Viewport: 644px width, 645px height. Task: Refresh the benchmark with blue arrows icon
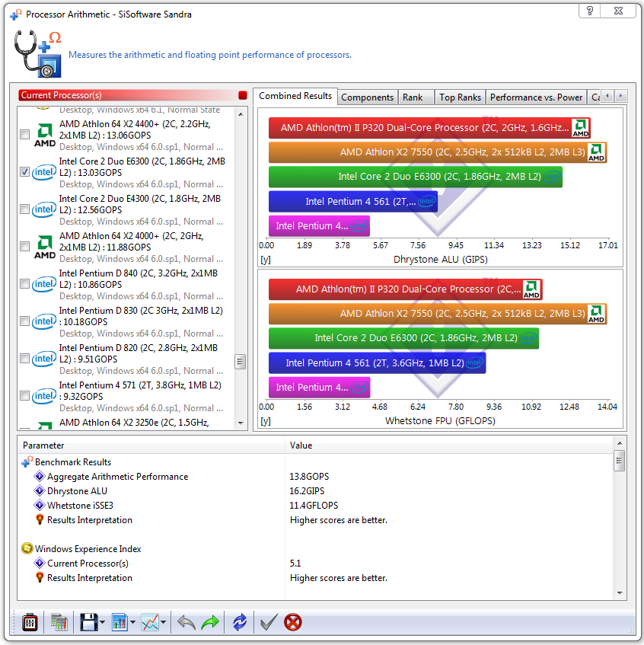click(239, 622)
